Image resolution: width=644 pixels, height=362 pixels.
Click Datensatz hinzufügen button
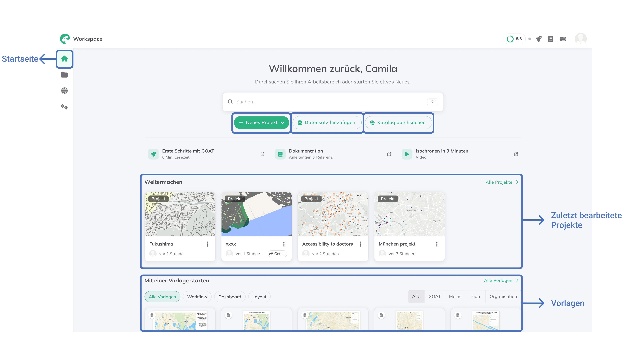coord(327,123)
